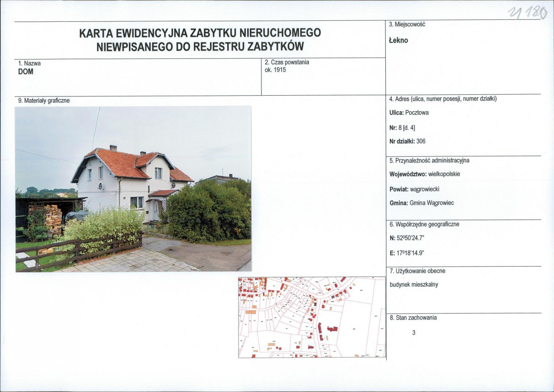
Task: Click the label '5. Przynależność administracyjna'
Action: pos(429,160)
